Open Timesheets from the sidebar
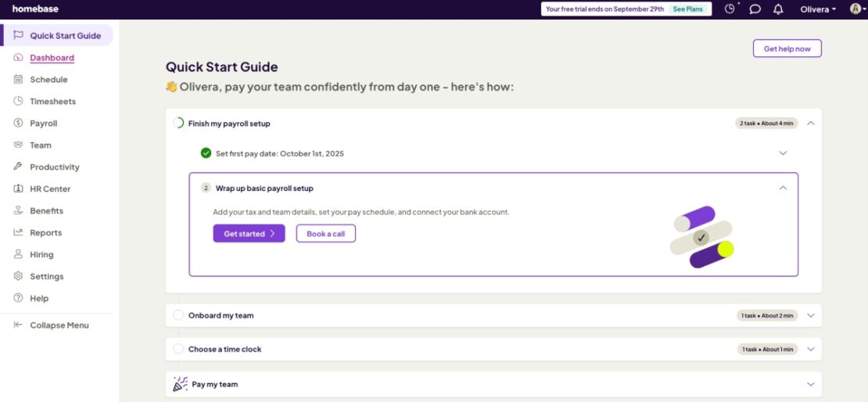Screen dimensions: 868x402 52,102
